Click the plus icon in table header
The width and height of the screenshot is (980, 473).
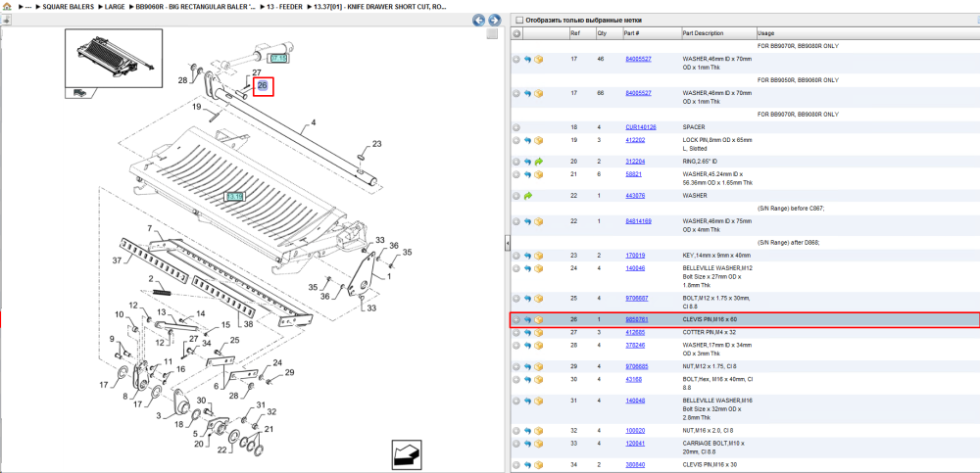516,33
